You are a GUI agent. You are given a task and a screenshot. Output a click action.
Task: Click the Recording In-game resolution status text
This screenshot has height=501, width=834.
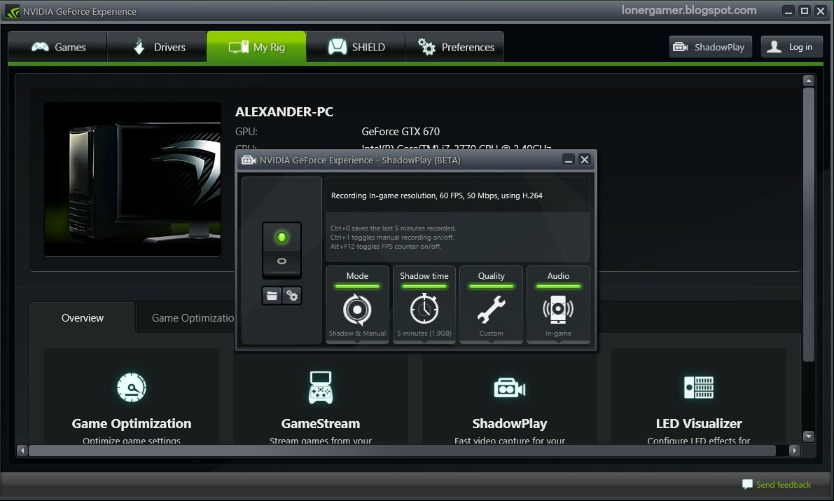(x=437, y=196)
